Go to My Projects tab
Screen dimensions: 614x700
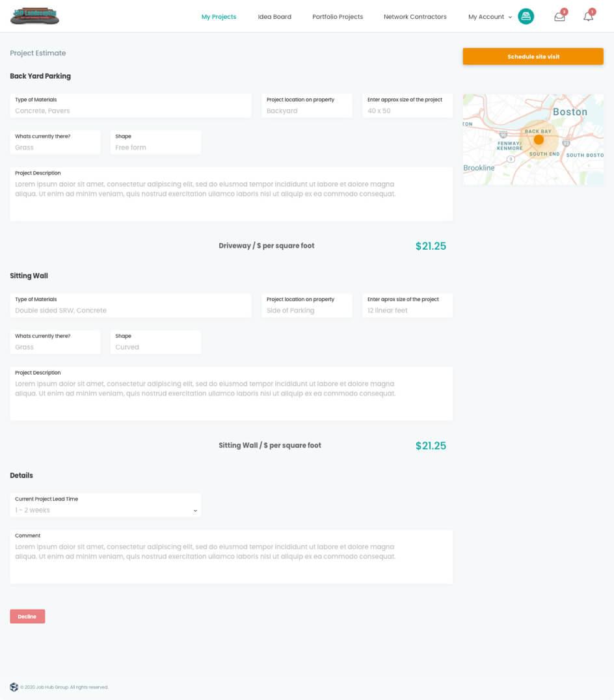[x=219, y=16]
